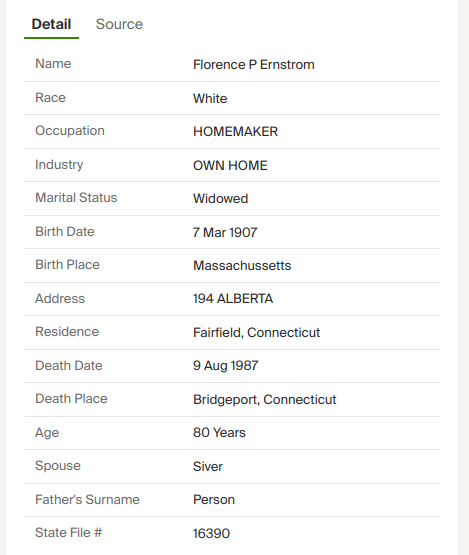Click the name Florence P Ernstrom
This screenshot has width=469, height=555.
coord(253,64)
